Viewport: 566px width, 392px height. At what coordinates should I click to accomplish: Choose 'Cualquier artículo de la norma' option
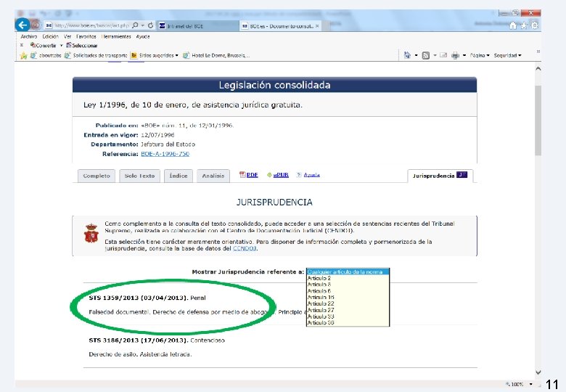tap(348, 271)
